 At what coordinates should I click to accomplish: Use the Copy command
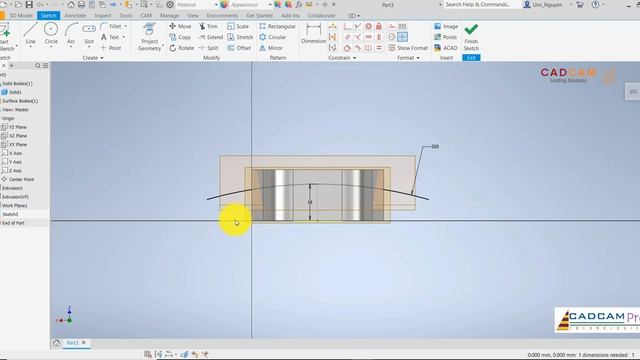180,37
